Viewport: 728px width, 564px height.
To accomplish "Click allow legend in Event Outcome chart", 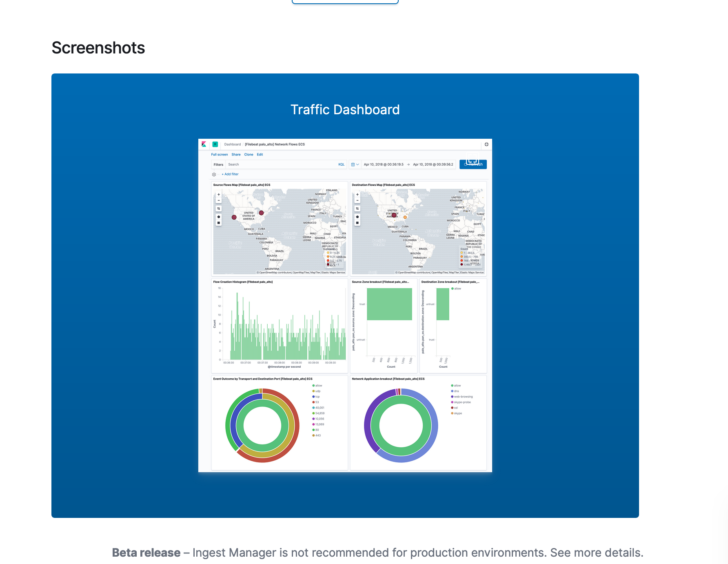I will pyautogui.click(x=317, y=386).
